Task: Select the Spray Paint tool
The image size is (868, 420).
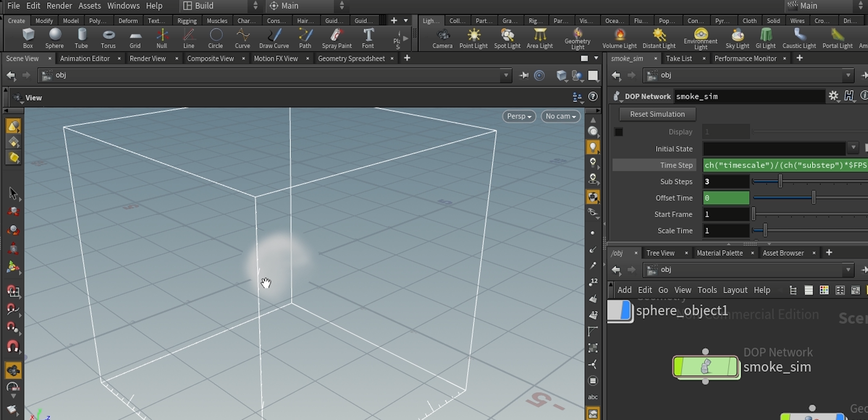Action: point(336,38)
